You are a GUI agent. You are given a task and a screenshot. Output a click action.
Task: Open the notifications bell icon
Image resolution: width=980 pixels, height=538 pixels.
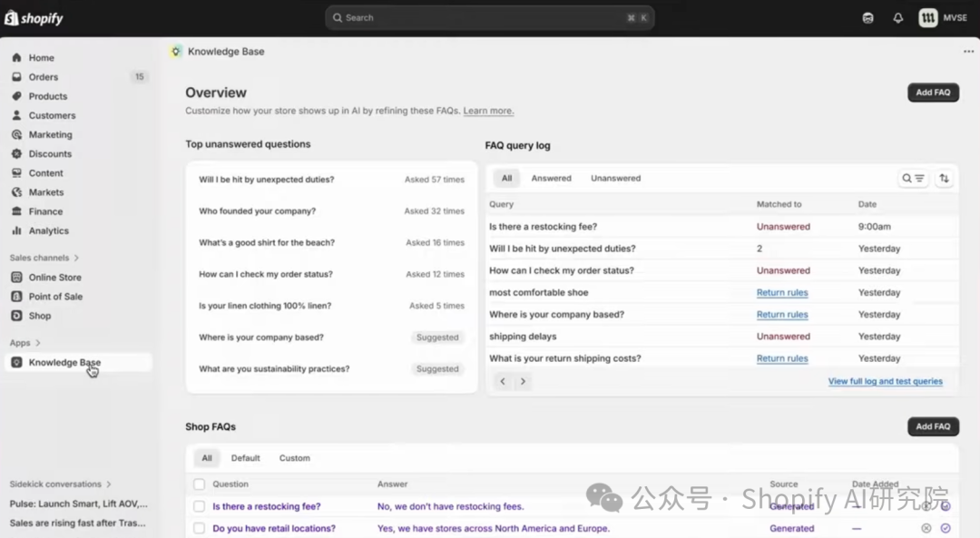tap(897, 18)
